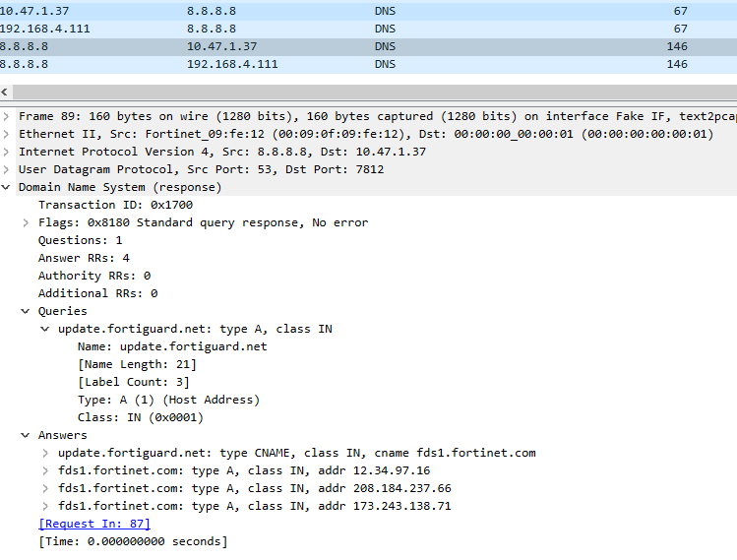Collapse update.fortiguard.net type A query entry
This screenshot has width=737, height=560.
(x=45, y=329)
